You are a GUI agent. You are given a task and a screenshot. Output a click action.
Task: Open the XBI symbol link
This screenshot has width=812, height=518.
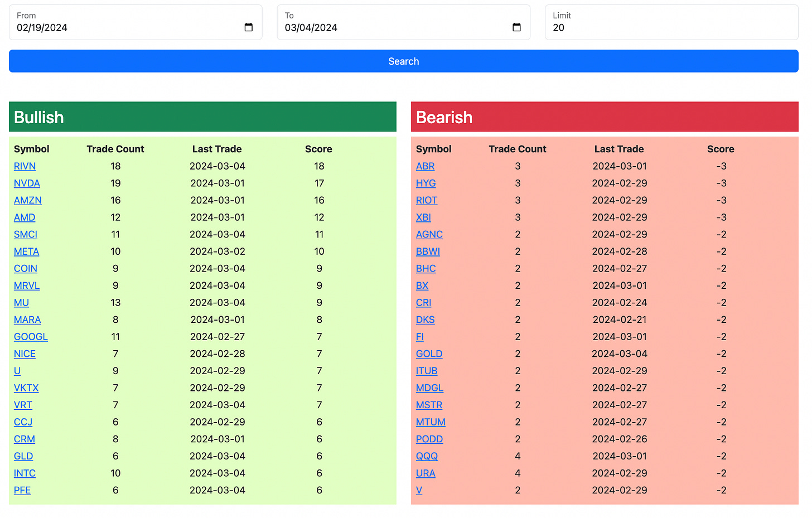(423, 217)
